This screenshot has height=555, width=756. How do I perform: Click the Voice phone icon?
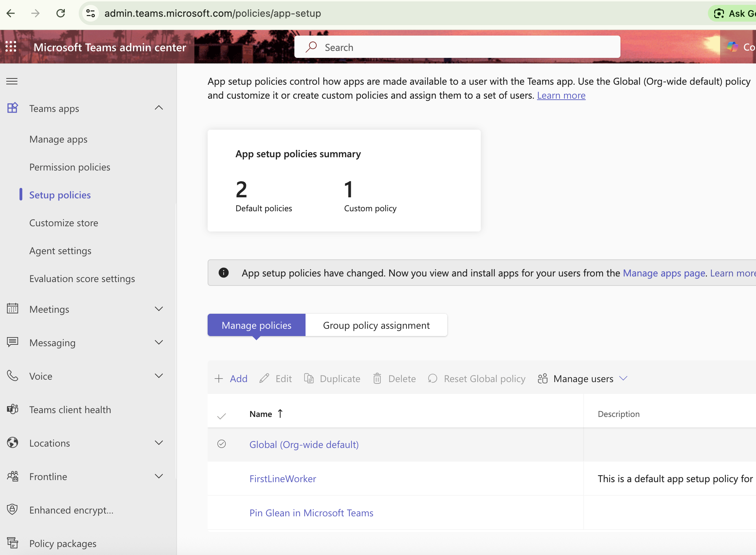(13, 375)
